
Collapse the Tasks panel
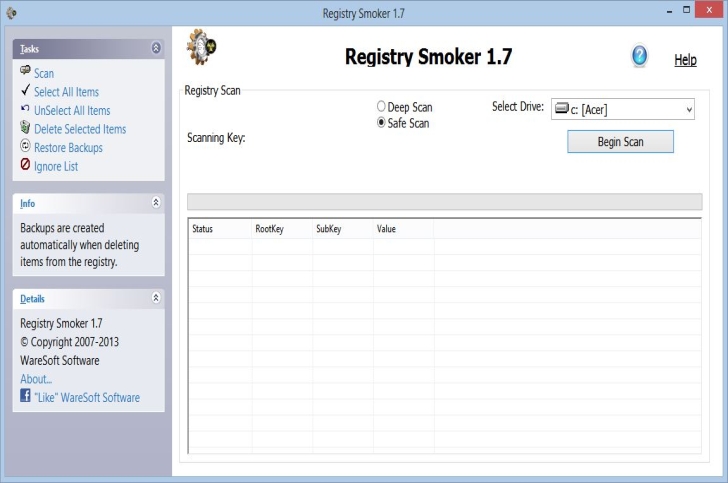tap(156, 48)
